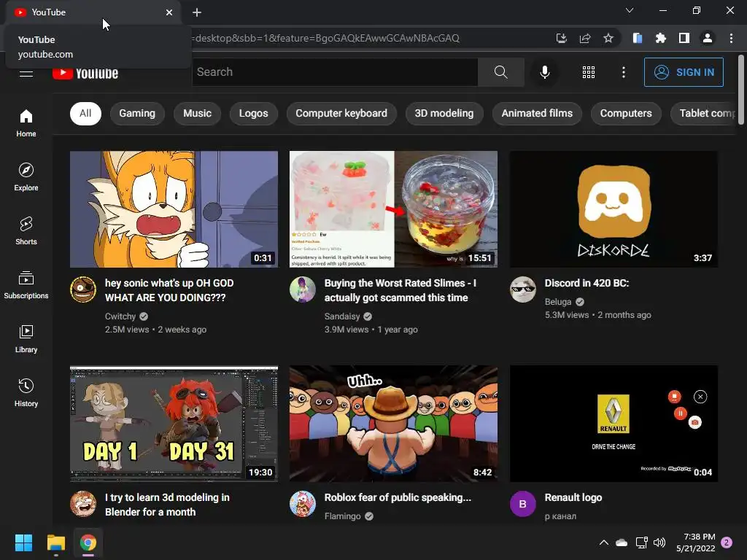Open the Worst Rated Slimes thumbnail
The image size is (747, 560).
[393, 209]
